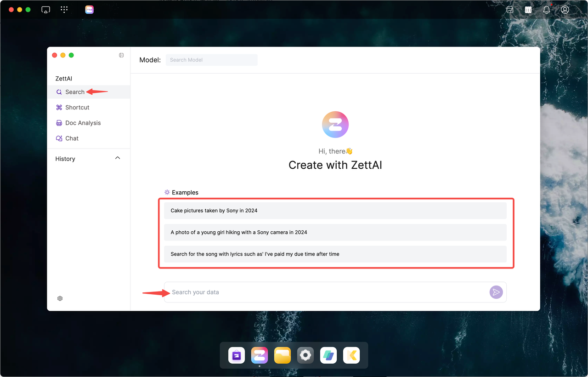The width and height of the screenshot is (588, 377).
Task: Choose example search song with lyrics
Action: tap(335, 254)
